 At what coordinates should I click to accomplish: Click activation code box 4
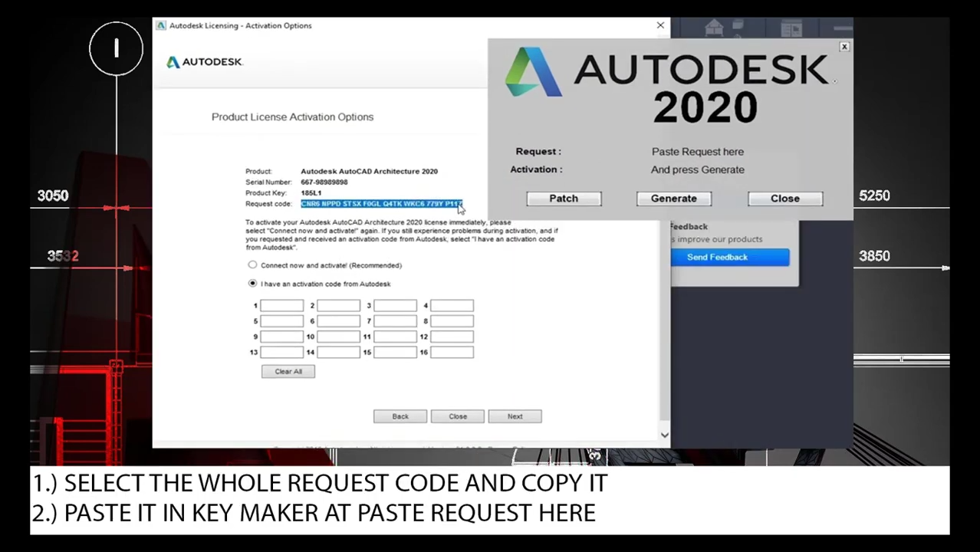(452, 306)
